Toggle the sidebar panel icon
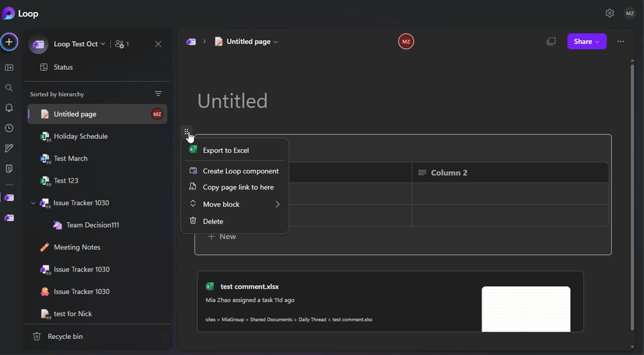Viewport: 644px width, 355px height. [9, 67]
